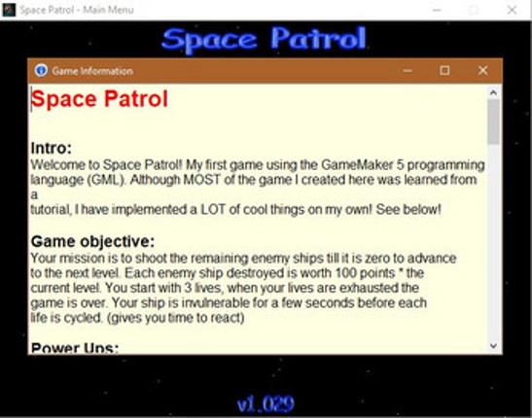Screen dimensions: 532x418
Task: Click the line starting 'tutorial, I have implemented'
Action: click(x=235, y=210)
